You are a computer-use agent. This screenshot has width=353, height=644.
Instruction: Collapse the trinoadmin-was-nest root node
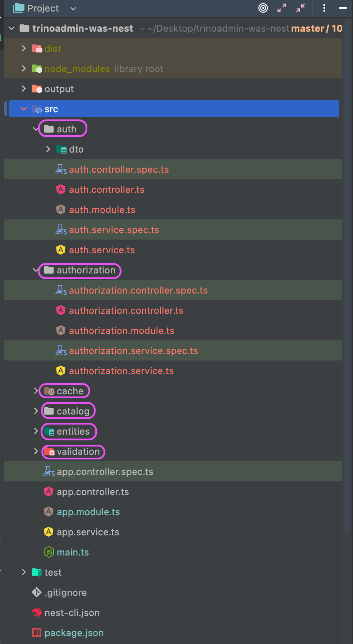[x=12, y=28]
